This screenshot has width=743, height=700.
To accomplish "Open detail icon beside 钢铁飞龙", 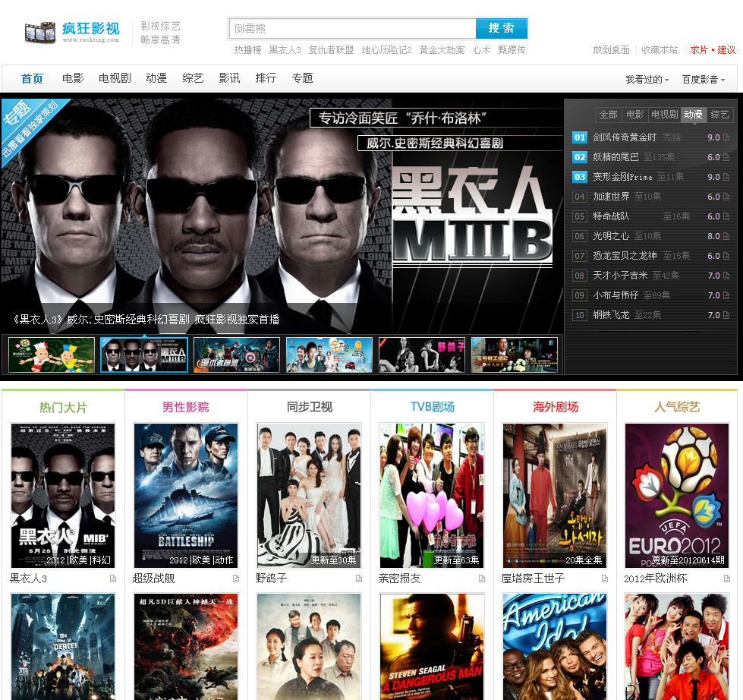I will [x=726, y=315].
